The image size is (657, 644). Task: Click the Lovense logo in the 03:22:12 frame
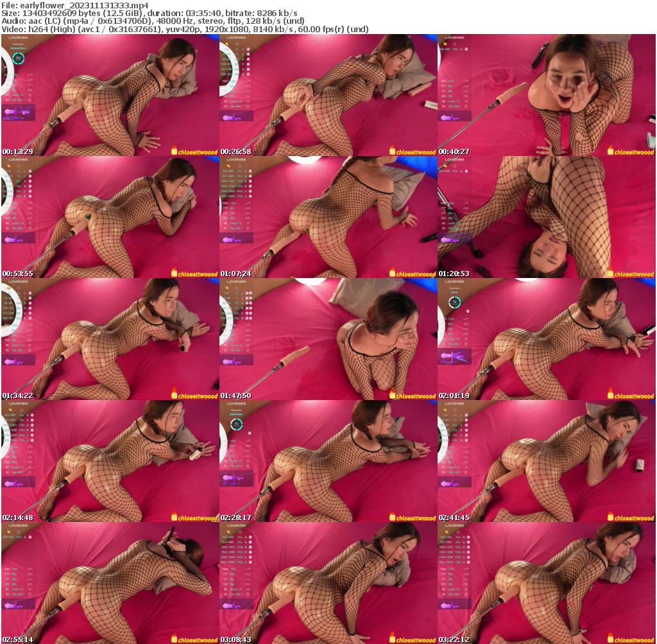[x=456, y=527]
